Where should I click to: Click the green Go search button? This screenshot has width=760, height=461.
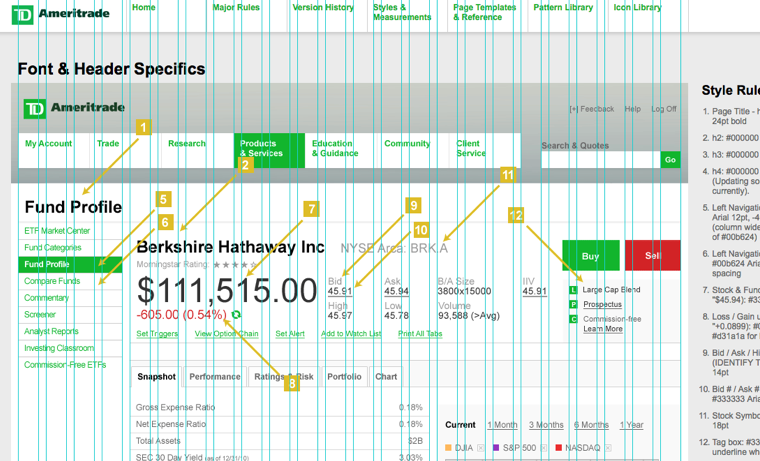pos(670,160)
